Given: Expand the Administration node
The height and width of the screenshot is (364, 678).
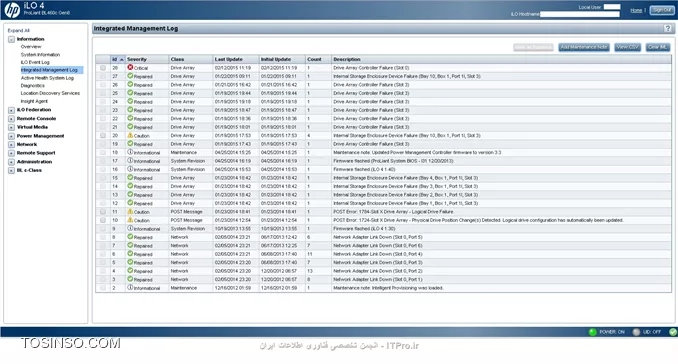Looking at the screenshot, I should [11, 162].
